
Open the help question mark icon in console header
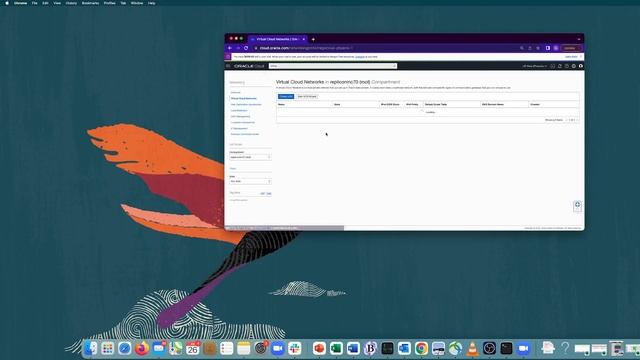(567, 66)
